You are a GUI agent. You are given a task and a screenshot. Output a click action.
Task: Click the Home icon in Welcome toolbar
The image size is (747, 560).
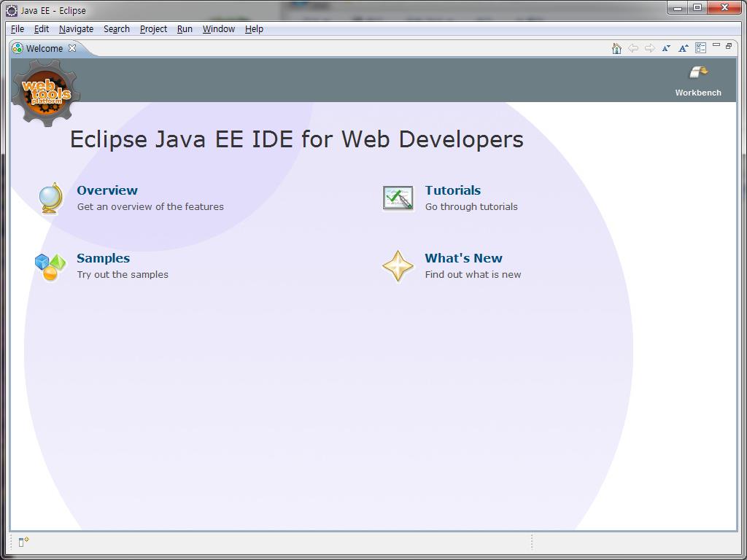(x=616, y=48)
